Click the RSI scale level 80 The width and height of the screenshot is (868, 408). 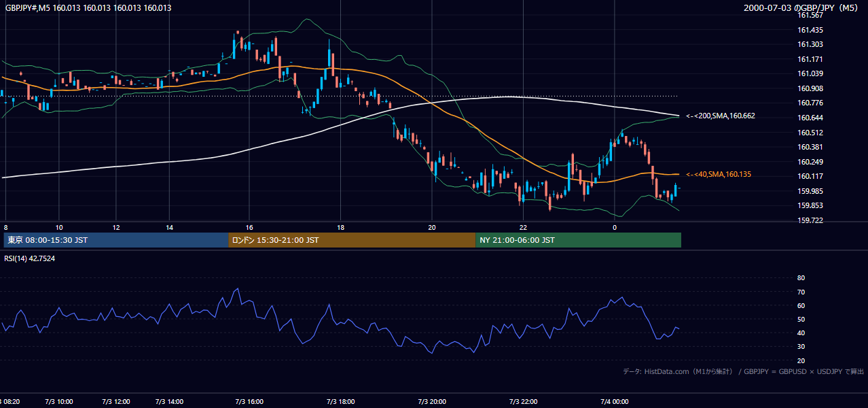coord(801,278)
